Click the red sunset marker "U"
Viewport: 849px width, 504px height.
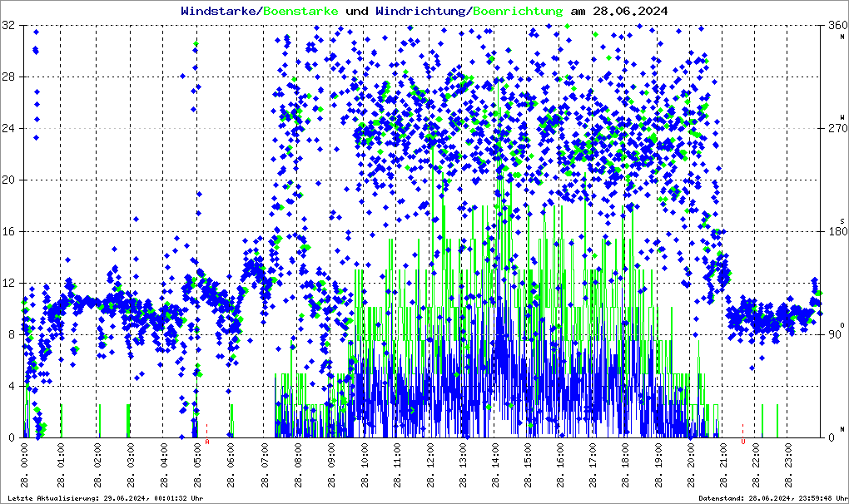click(x=743, y=441)
